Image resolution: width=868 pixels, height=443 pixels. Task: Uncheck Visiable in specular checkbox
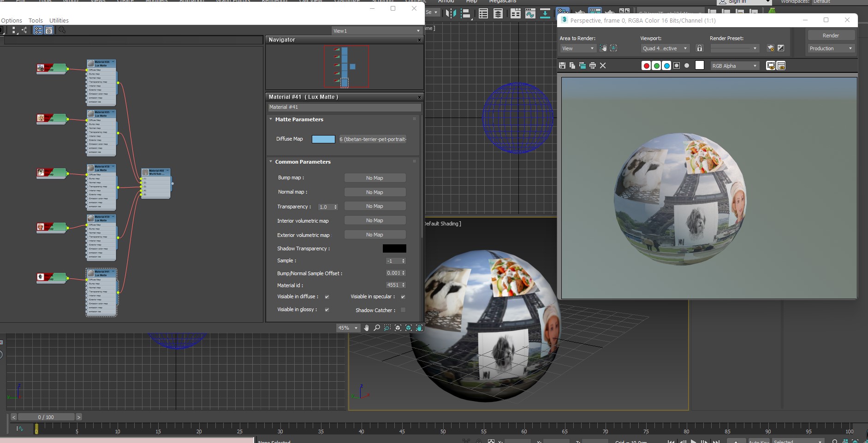pos(403,297)
